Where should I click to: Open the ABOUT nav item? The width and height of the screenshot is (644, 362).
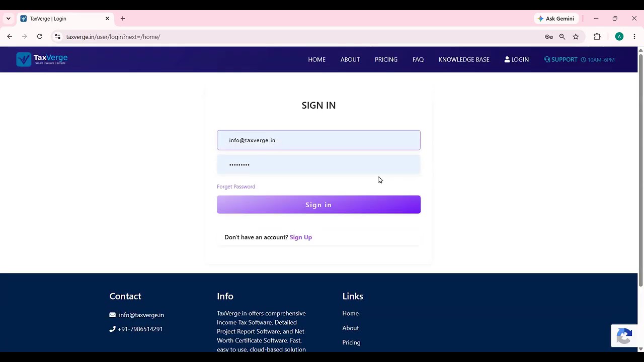350,59
